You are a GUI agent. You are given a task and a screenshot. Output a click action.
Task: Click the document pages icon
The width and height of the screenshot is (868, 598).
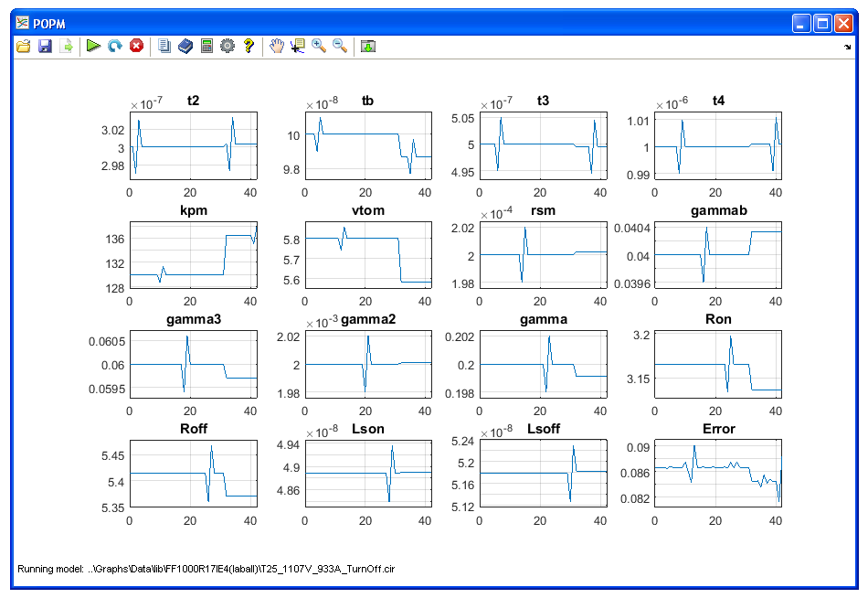[164, 46]
